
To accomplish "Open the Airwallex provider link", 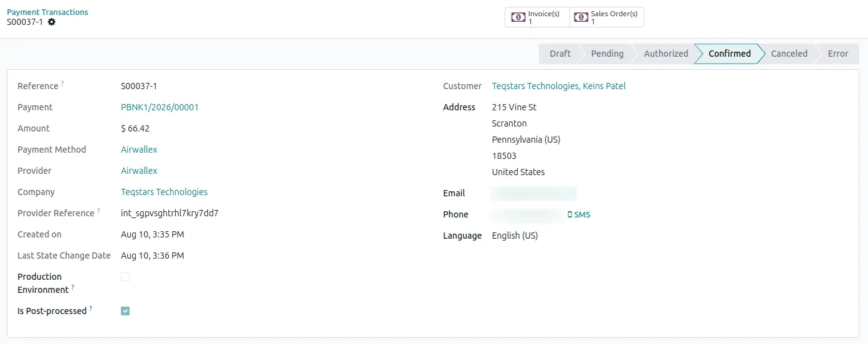I will pyautogui.click(x=139, y=171).
